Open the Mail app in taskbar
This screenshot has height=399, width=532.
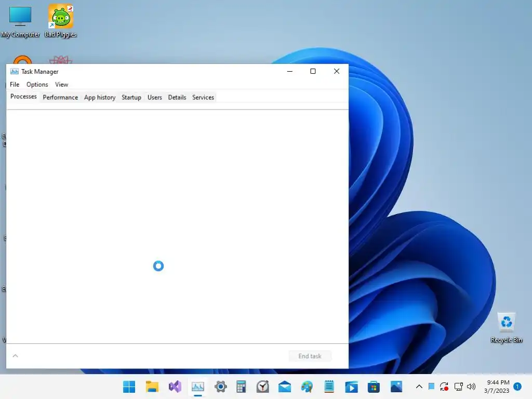(x=285, y=387)
